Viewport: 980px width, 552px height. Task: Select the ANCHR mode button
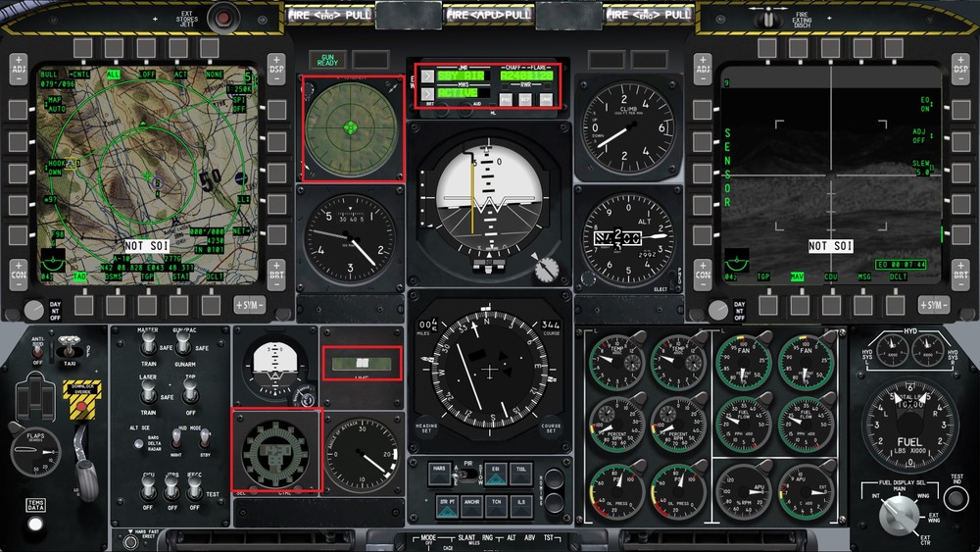click(x=471, y=506)
